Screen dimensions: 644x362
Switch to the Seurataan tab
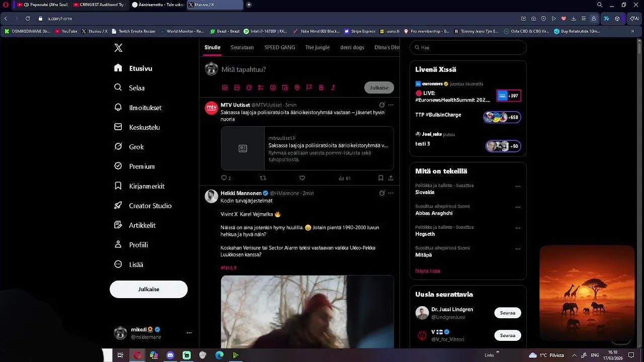[x=242, y=47]
